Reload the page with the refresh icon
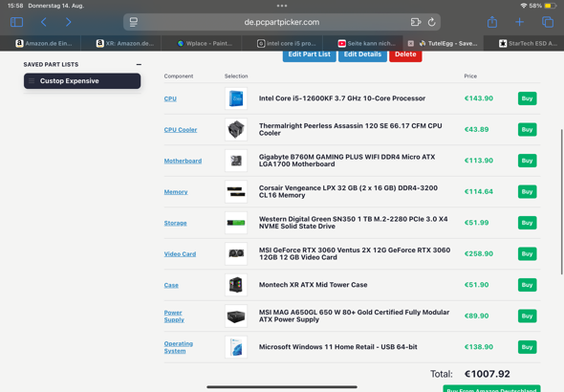This screenshot has width=564, height=392. click(432, 22)
